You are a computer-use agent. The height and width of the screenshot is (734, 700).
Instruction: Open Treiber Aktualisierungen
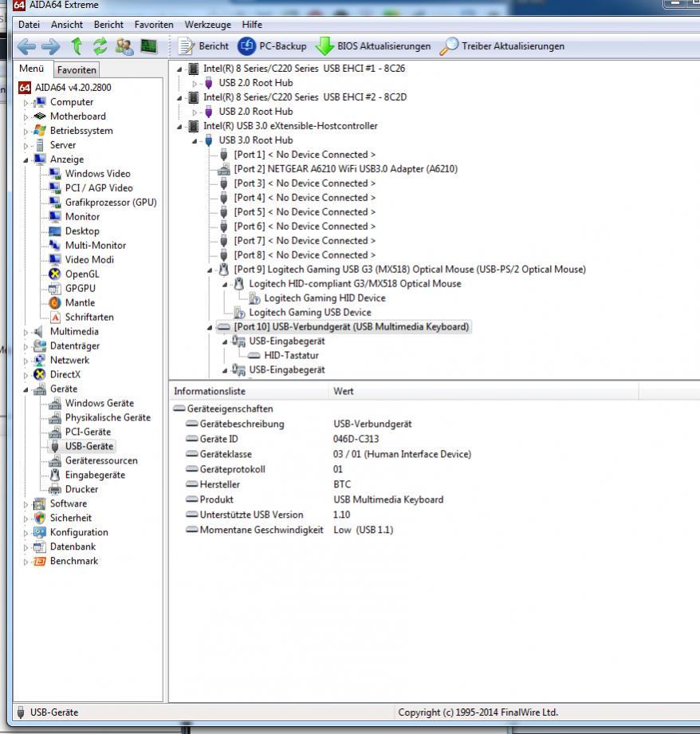[x=502, y=46]
